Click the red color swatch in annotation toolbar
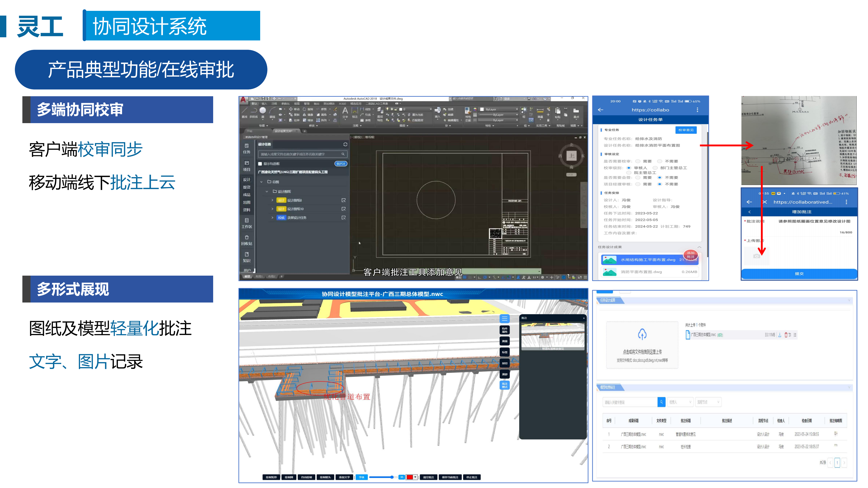Screen dimensions: 868x488 [409, 477]
